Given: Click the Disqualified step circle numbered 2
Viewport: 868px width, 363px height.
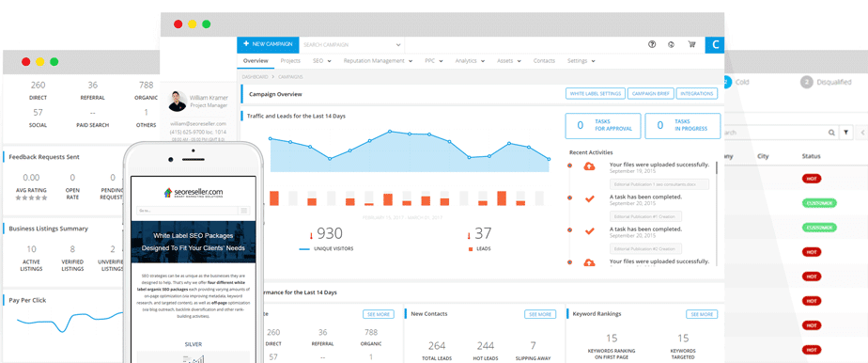Looking at the screenshot, I should pos(807,82).
